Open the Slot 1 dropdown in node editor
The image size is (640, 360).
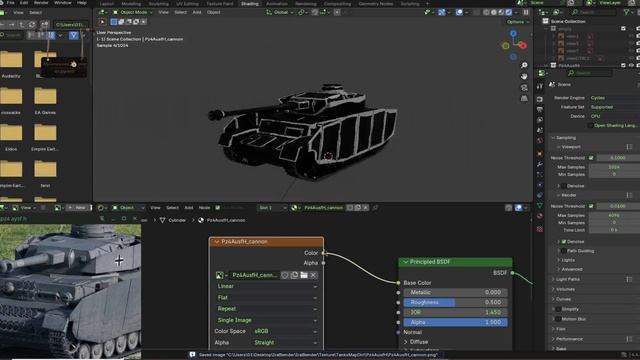[272, 208]
